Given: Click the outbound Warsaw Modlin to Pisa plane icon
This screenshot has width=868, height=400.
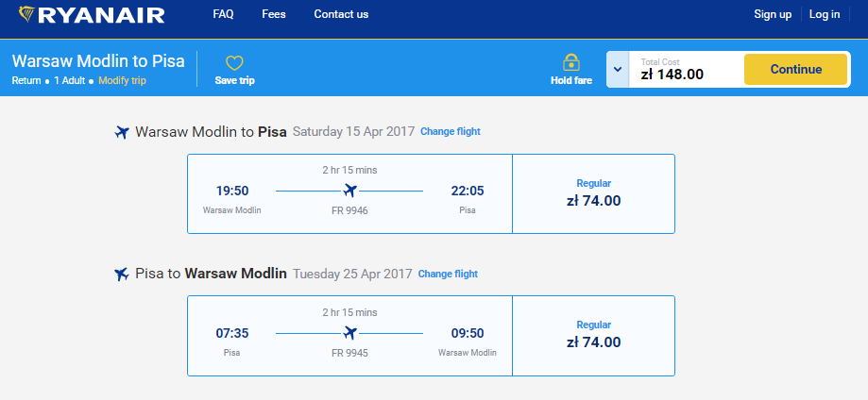Looking at the screenshot, I should [122, 132].
